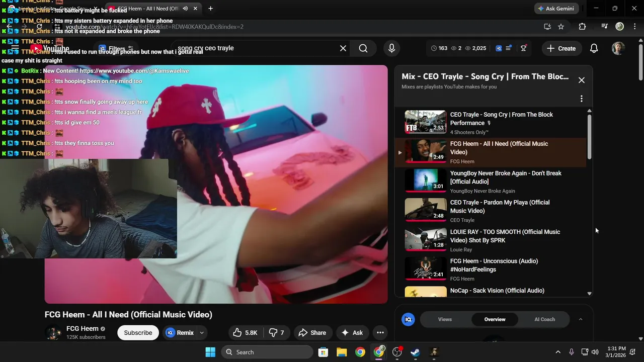Switch to the Views tab
This screenshot has height=362, width=644.
(x=445, y=319)
